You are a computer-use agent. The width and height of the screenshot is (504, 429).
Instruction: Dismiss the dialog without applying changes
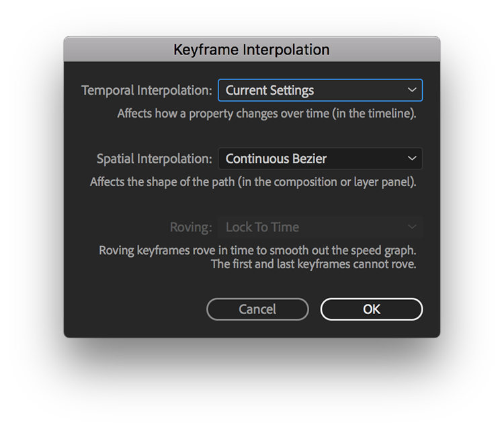pos(257,309)
